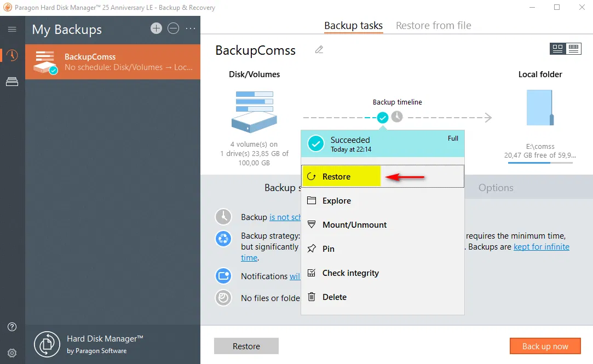Select the BackupComss task in list
593x364 pixels.
coord(113,62)
